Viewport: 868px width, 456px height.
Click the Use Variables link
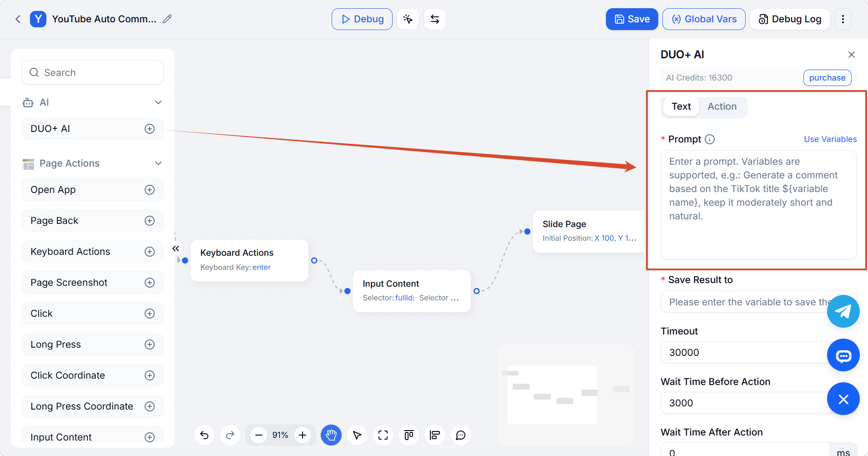tap(830, 139)
